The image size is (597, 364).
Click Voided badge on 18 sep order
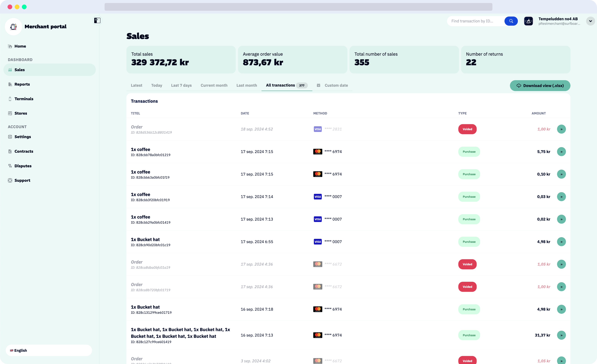pos(467,129)
